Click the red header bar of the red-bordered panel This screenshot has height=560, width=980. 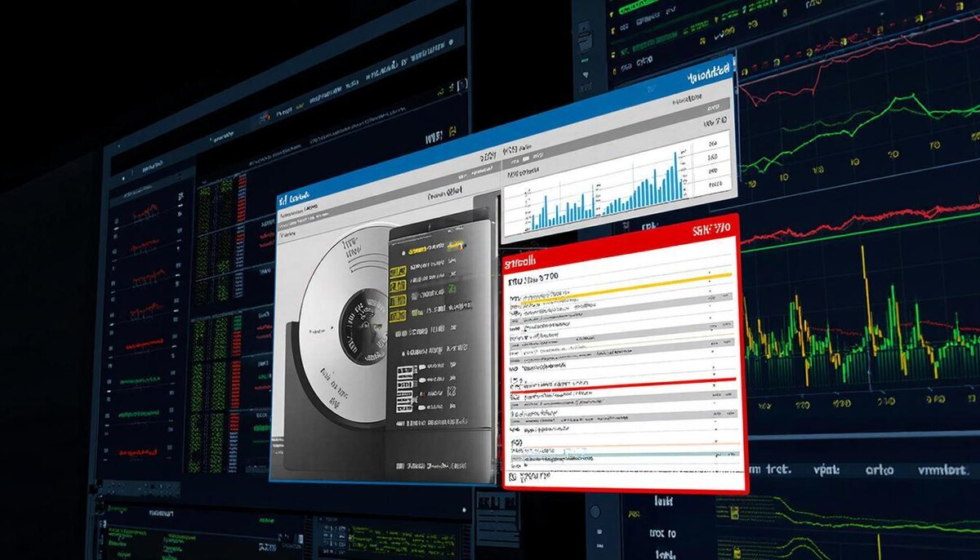[x=619, y=242]
